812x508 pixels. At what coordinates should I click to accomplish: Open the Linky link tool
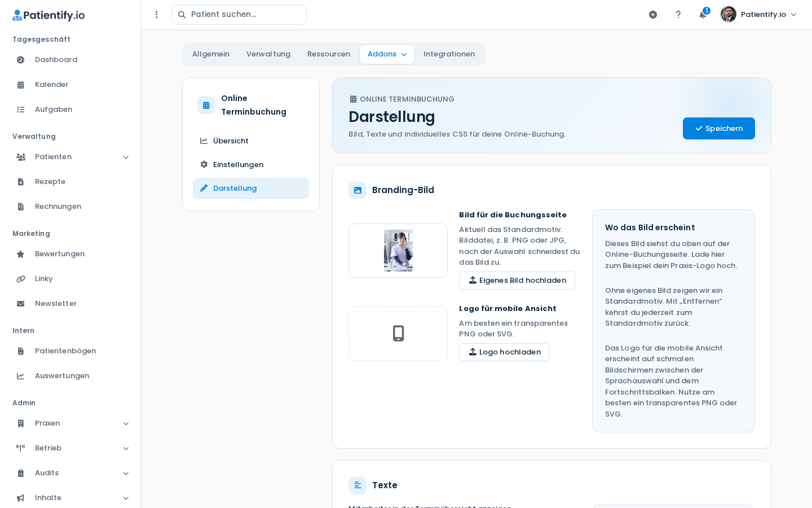(70, 279)
